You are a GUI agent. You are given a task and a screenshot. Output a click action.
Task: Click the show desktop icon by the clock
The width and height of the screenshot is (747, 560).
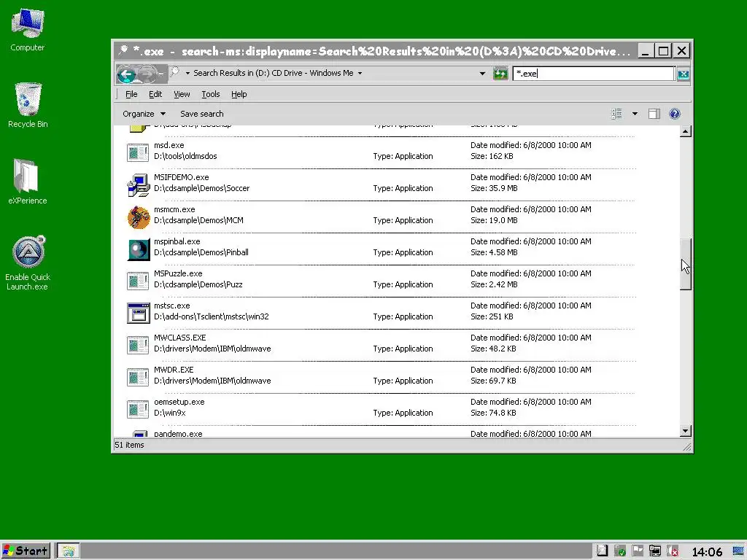(x=740, y=551)
